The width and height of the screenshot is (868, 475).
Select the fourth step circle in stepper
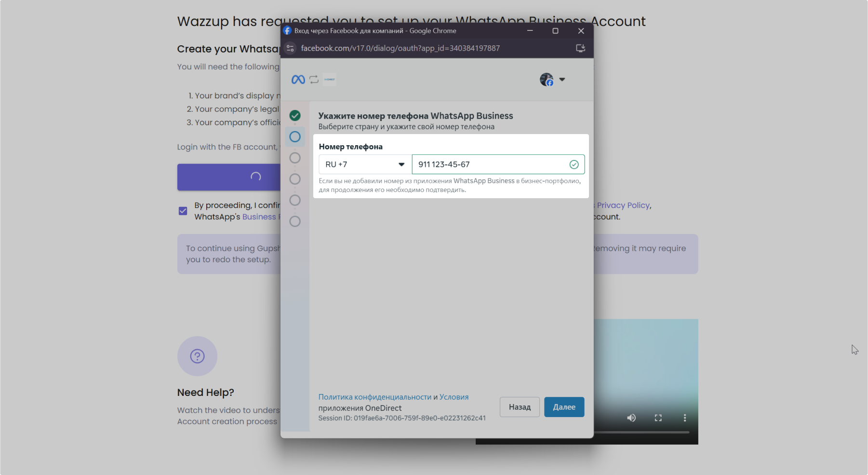[295, 179]
